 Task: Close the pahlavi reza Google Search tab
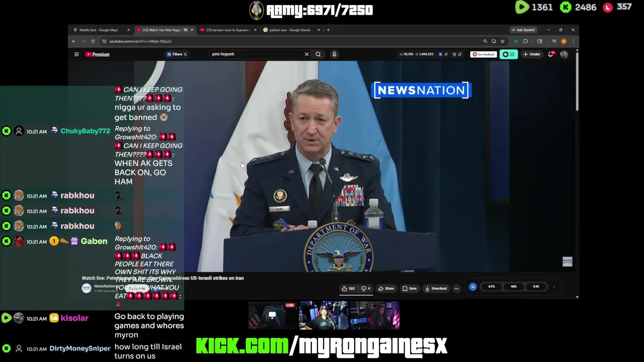(x=318, y=30)
